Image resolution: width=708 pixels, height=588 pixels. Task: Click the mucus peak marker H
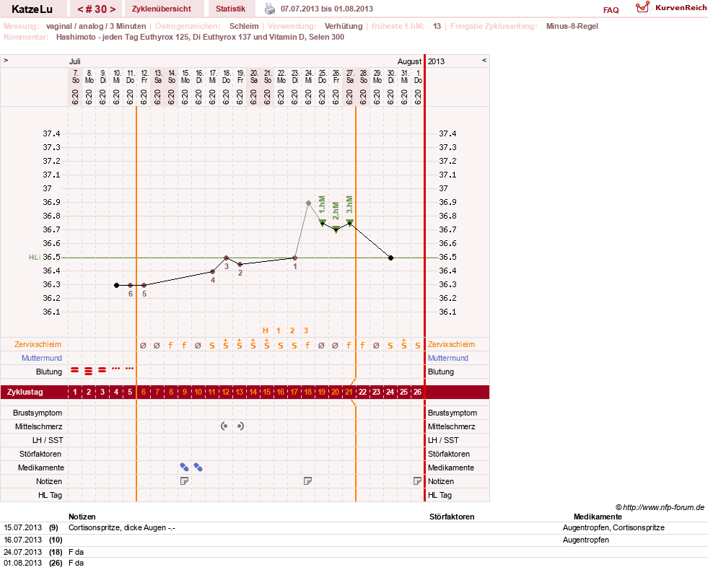266,330
